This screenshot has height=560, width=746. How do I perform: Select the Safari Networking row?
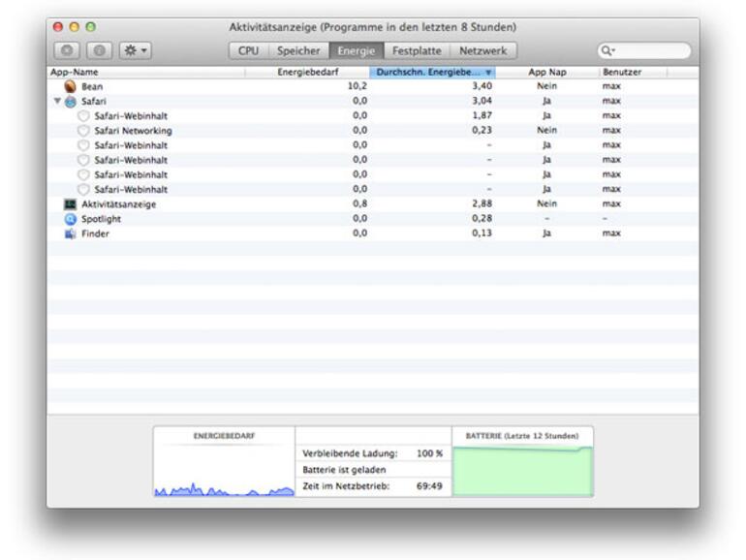coord(373,131)
